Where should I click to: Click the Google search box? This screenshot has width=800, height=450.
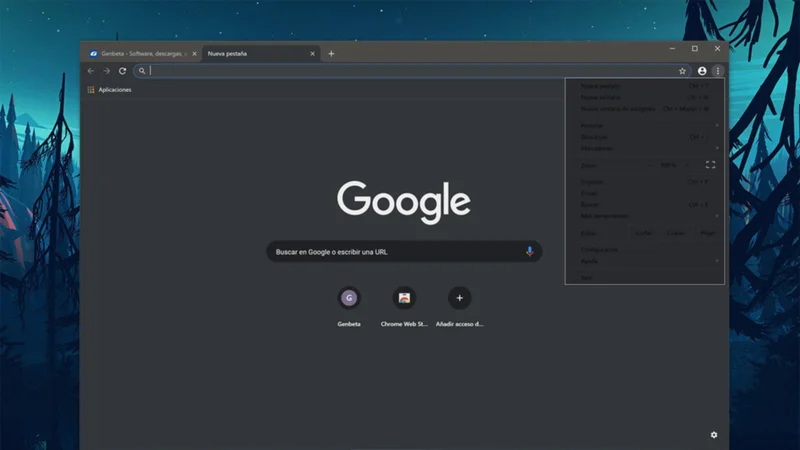[404, 252]
